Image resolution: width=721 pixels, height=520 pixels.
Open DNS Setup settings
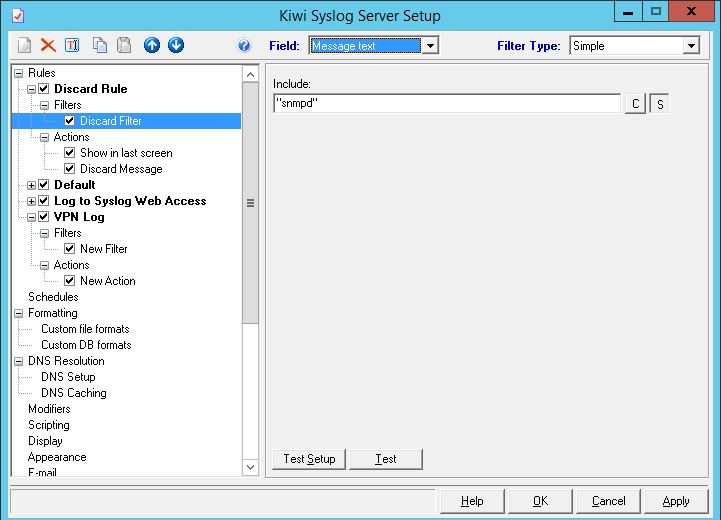click(x=69, y=377)
